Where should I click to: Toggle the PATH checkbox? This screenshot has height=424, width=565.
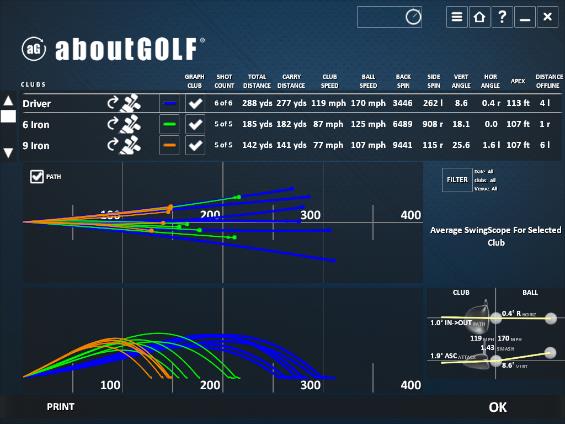(x=37, y=177)
